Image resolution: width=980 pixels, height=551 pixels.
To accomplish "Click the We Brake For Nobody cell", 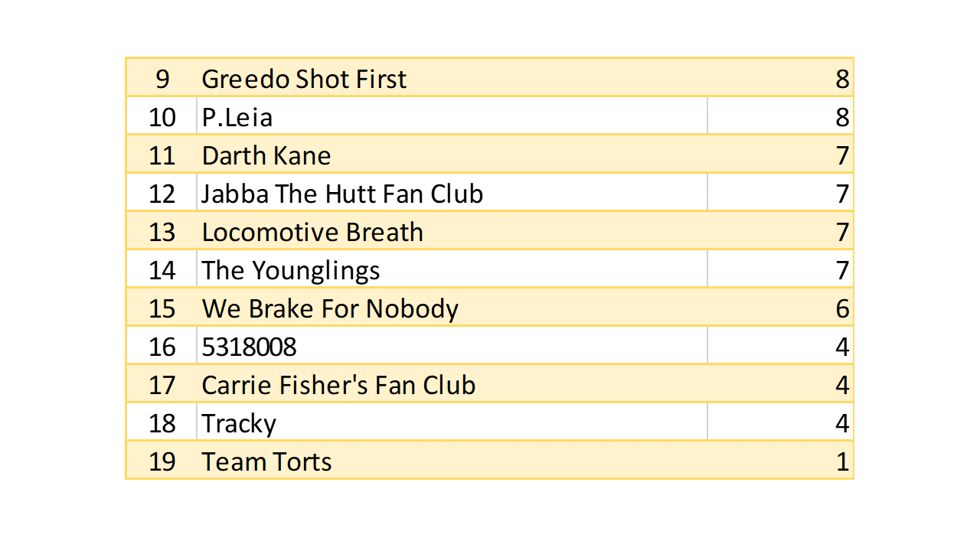I will click(x=330, y=308).
